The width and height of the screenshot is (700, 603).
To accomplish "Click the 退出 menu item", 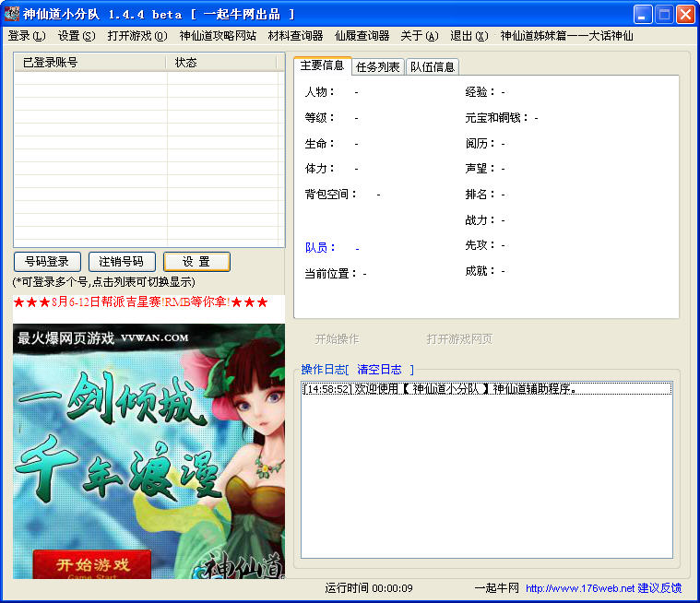I will [x=469, y=36].
